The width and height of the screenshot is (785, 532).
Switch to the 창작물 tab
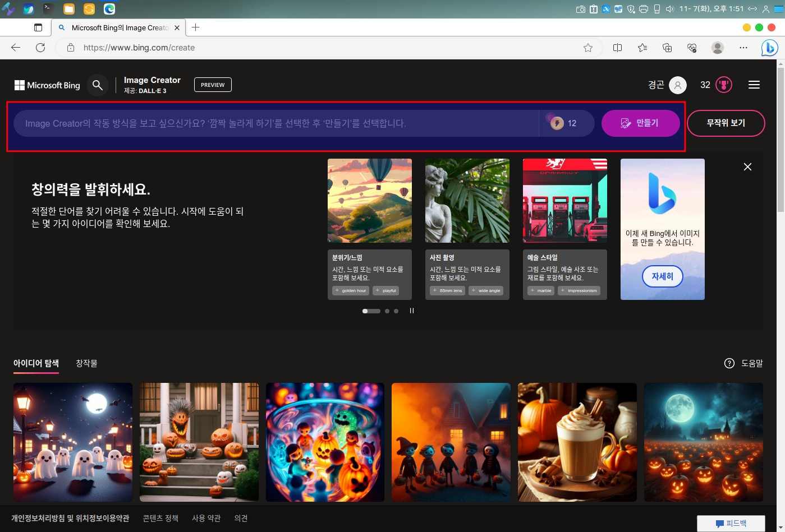[86, 363]
